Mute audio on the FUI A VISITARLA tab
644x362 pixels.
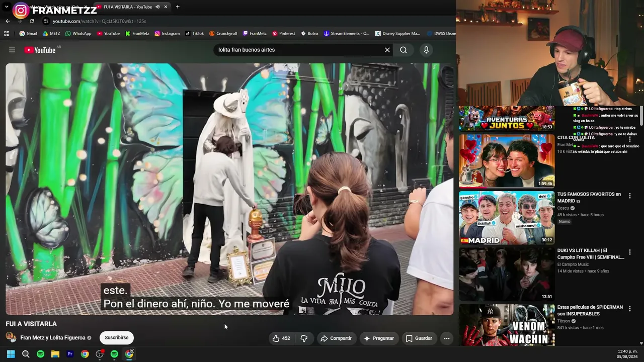pos(157,7)
